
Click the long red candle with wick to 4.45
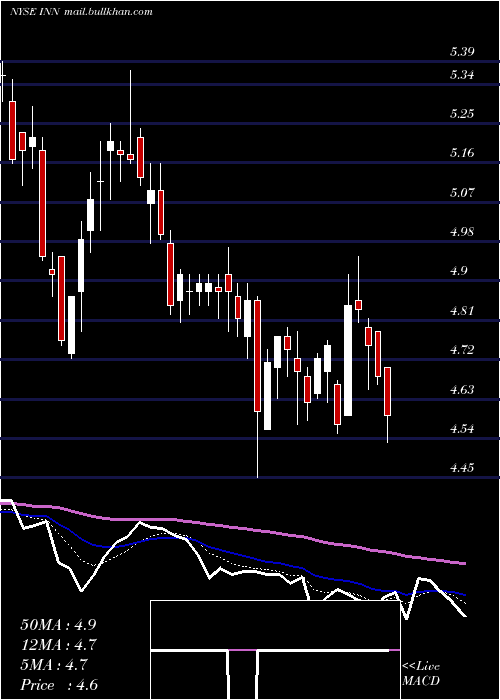point(258,356)
